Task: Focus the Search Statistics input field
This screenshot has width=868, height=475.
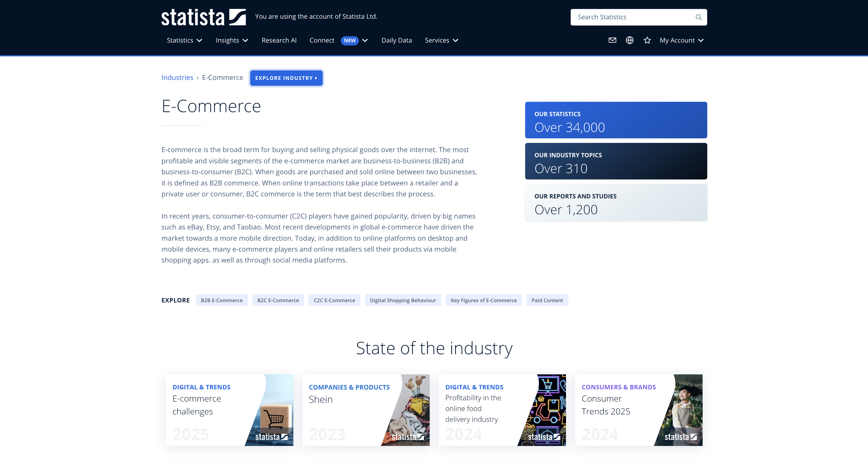Action: coord(630,17)
